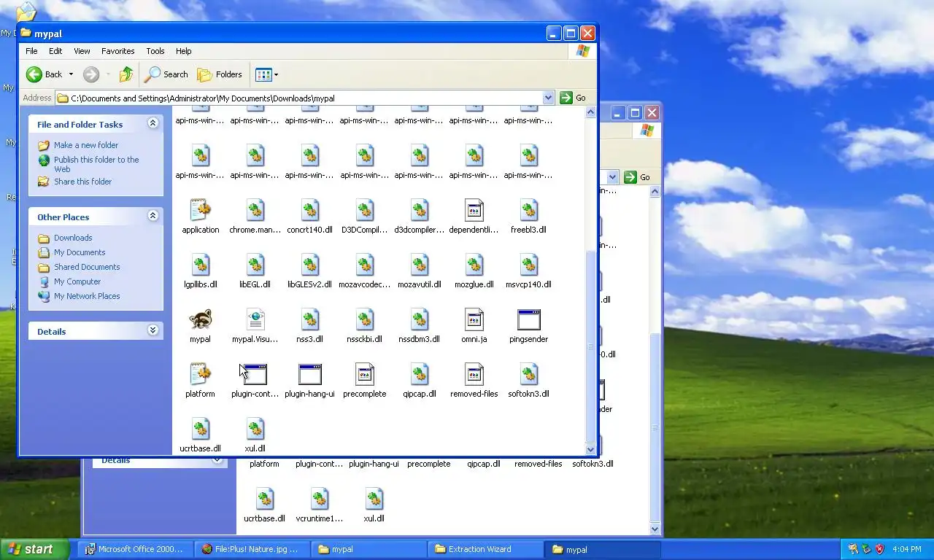
Task: Click the Go button in front window
Action: point(574,98)
